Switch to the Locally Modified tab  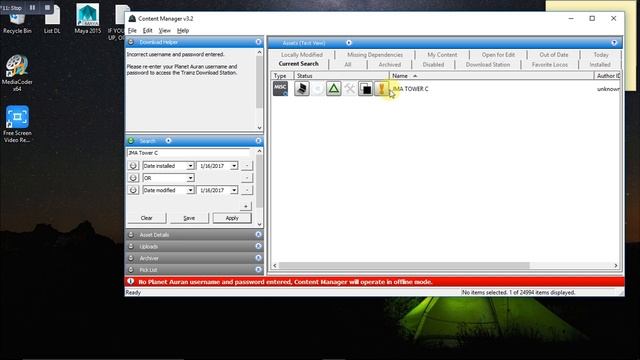pyautogui.click(x=302, y=55)
